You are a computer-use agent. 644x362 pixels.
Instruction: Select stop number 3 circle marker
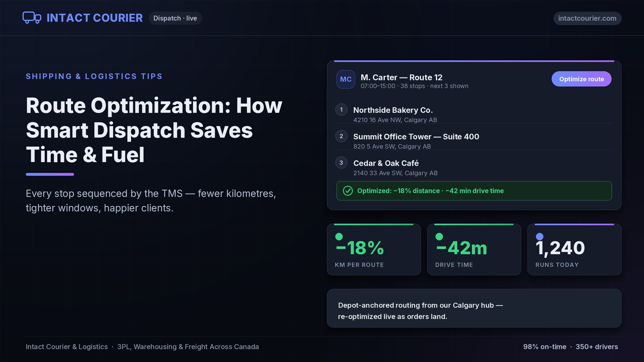(341, 162)
